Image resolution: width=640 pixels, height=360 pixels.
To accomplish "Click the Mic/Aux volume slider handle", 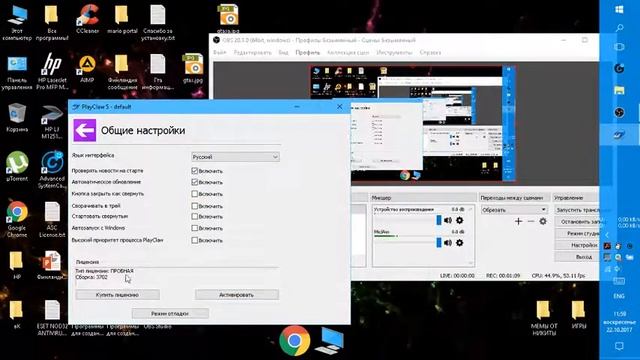I will click(439, 243).
